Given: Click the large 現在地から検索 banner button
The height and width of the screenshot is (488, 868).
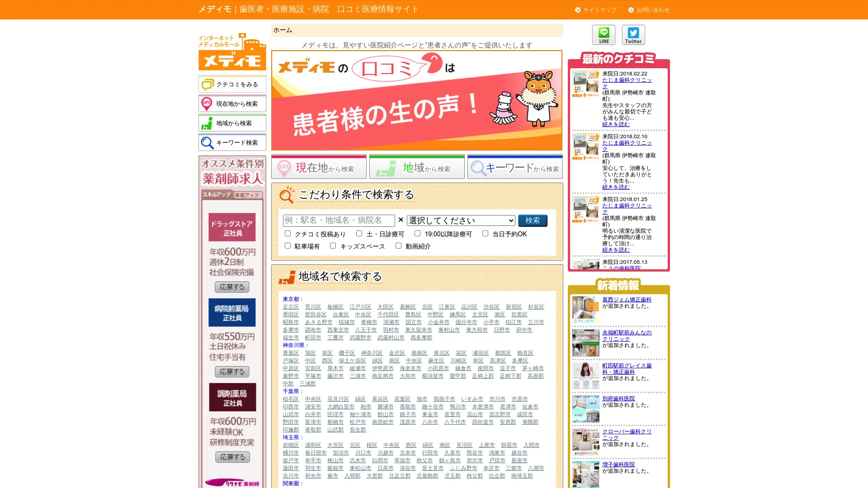Looking at the screenshot, I should tap(319, 167).
